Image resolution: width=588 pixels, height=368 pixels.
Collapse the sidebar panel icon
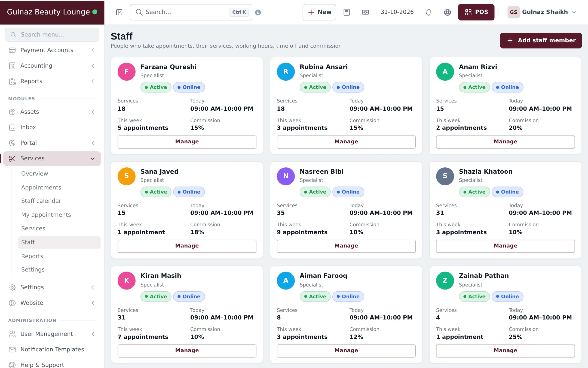119,12
